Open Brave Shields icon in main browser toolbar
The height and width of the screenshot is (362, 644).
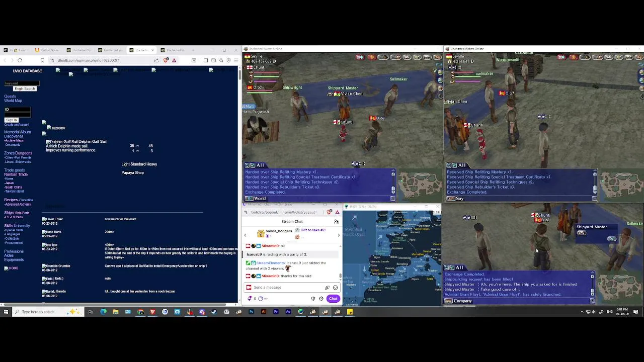coord(166,60)
